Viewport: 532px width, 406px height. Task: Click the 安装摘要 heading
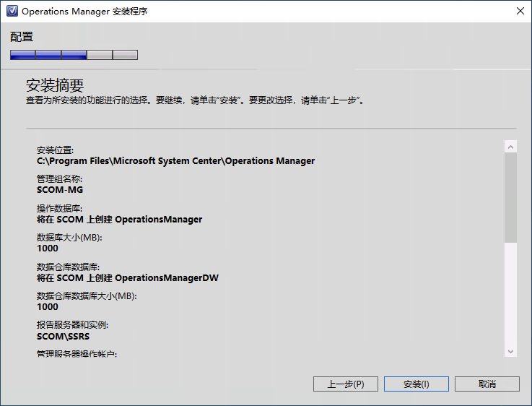tap(55, 85)
